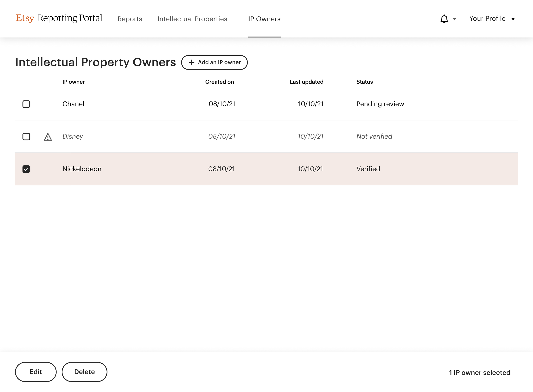Expand the notifications dropdown arrow

454,19
